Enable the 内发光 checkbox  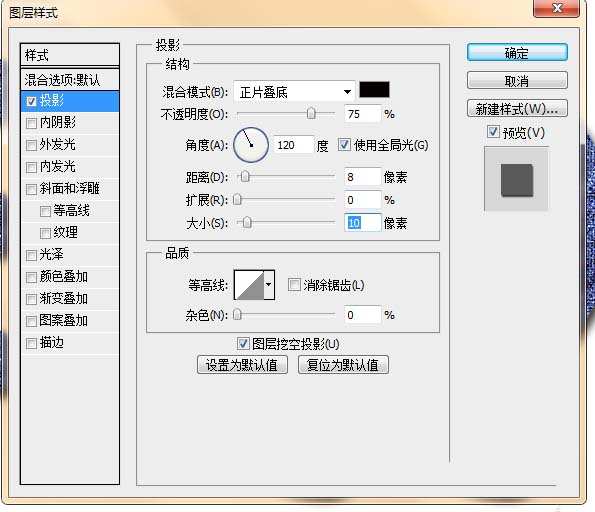(31, 167)
